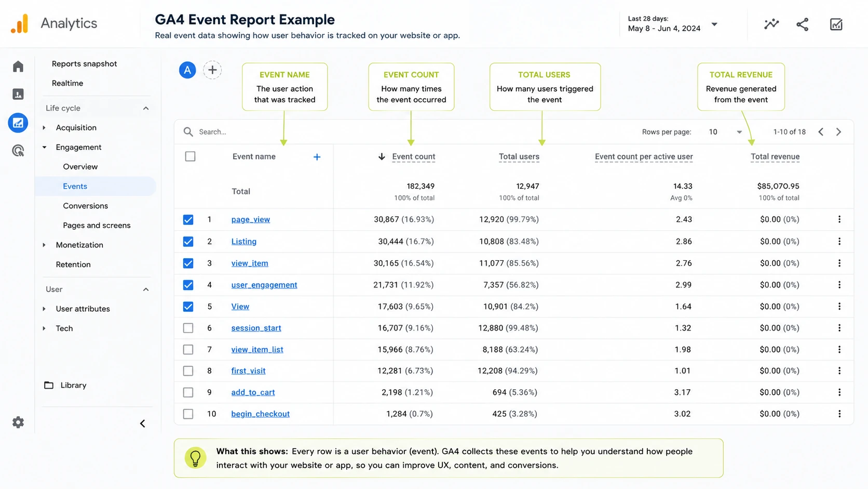Open the Home icon in left rail
868x489 pixels.
[18, 67]
